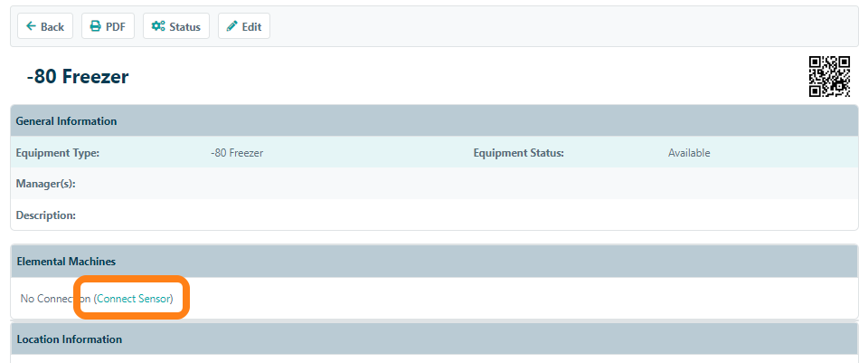Click the Available equipment status value
The height and width of the screenshot is (363, 868).
[x=689, y=153]
